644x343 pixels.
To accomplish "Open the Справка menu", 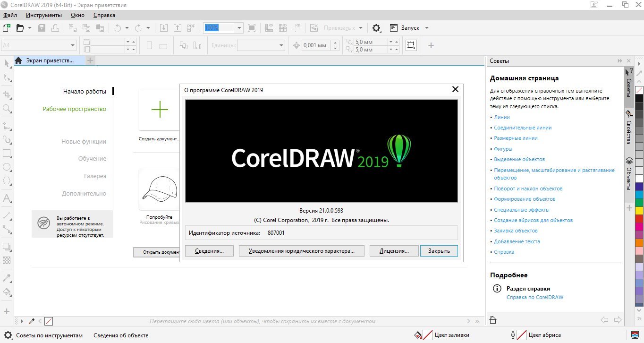I will pyautogui.click(x=104, y=15).
